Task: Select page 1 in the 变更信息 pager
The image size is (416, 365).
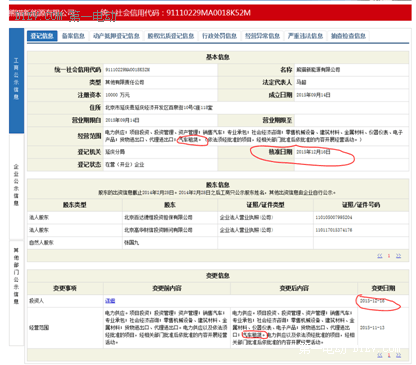Action: click(389, 355)
